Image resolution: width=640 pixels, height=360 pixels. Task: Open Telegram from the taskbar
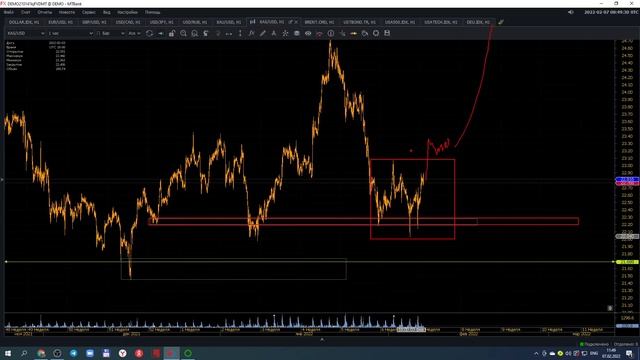pos(73,353)
